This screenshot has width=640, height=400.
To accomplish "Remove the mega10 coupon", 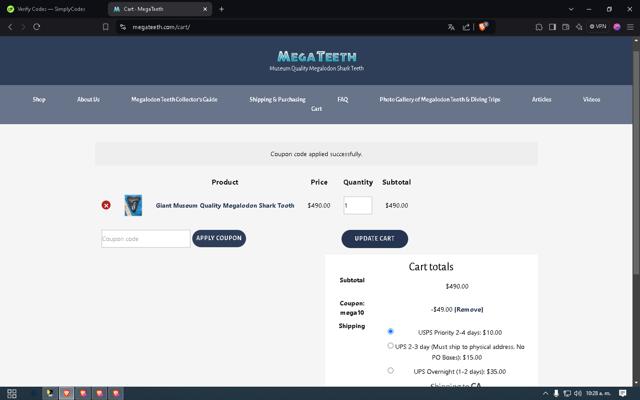I will [x=469, y=309].
